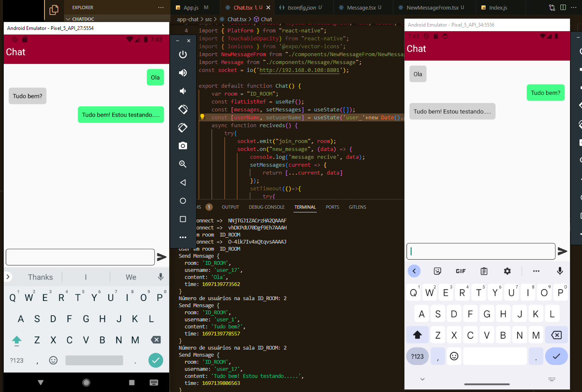
Task: Open clipboard icon on API_34 keyboard
Action: tap(484, 271)
